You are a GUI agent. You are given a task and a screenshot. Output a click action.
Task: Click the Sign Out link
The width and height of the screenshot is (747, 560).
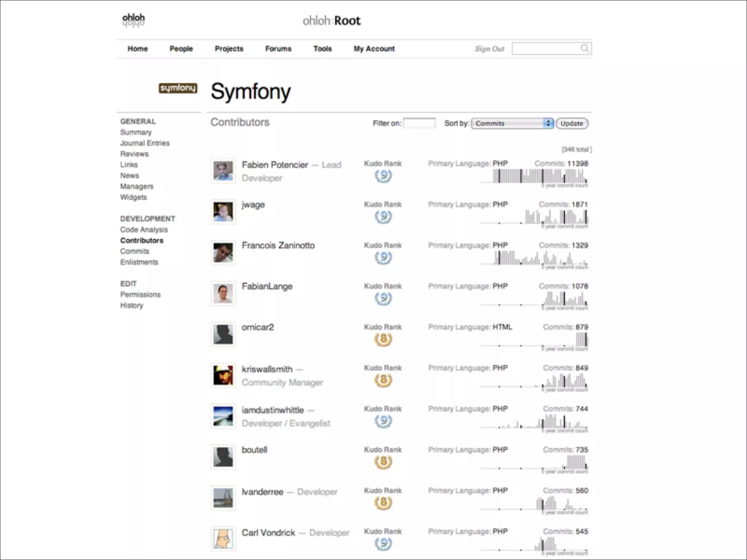[x=489, y=49]
